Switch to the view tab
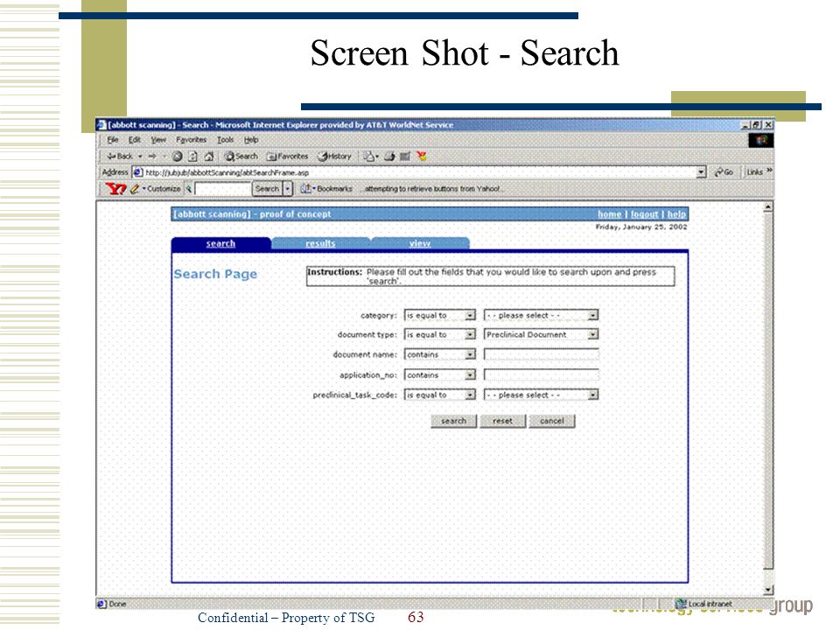 click(x=420, y=244)
